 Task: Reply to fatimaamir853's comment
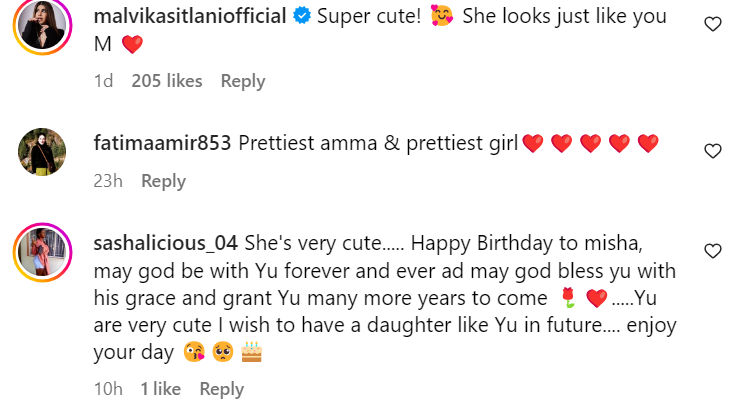click(x=163, y=181)
